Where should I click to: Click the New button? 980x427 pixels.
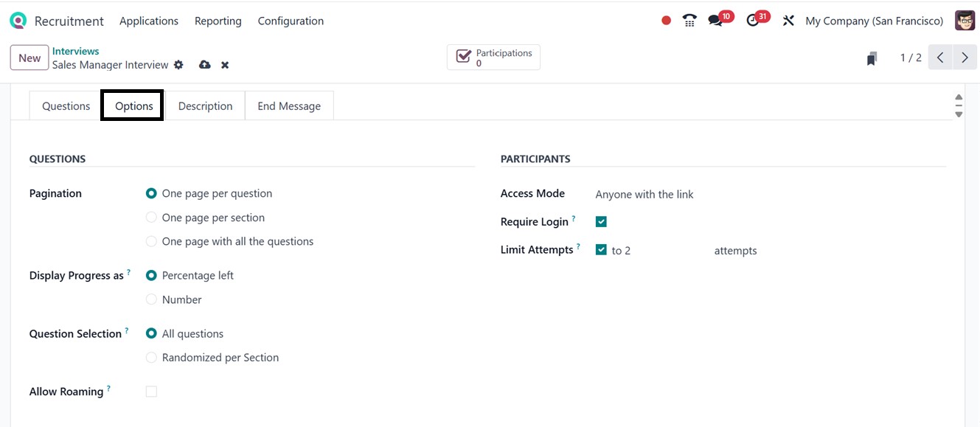[x=29, y=58]
